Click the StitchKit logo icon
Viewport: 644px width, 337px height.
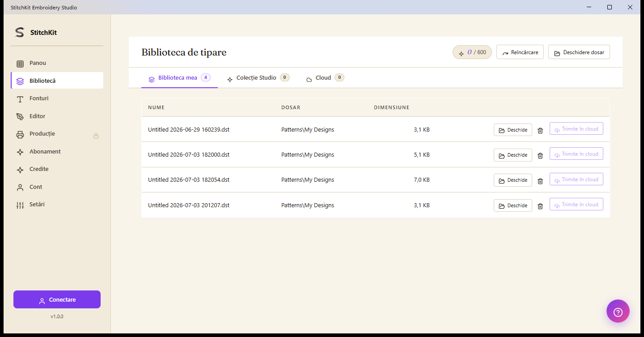click(19, 32)
